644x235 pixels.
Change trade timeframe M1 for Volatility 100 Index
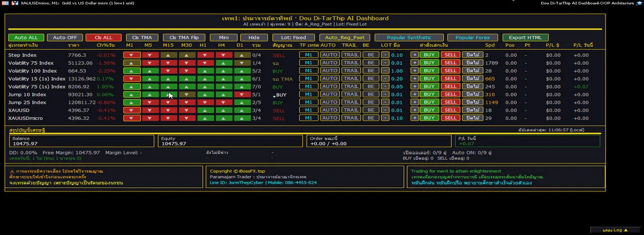tap(308, 71)
